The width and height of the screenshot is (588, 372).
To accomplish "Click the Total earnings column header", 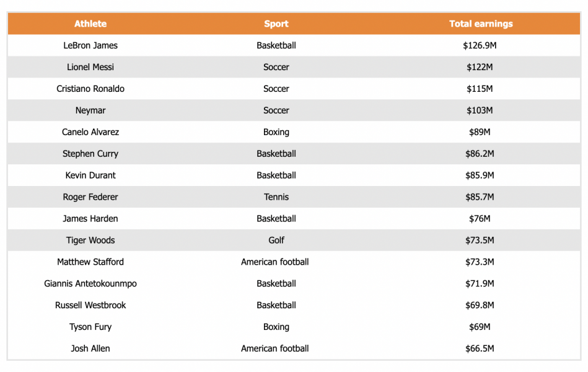I will point(481,24).
